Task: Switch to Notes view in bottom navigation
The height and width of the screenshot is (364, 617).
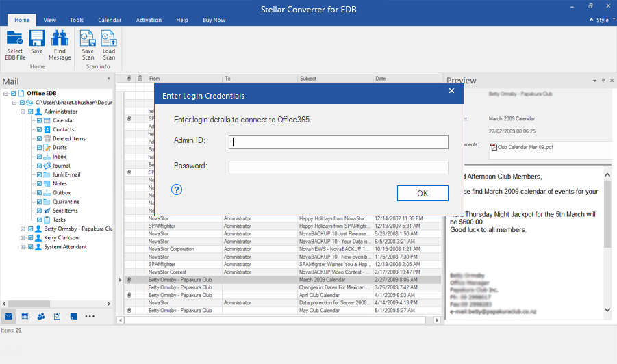Action: click(x=73, y=316)
